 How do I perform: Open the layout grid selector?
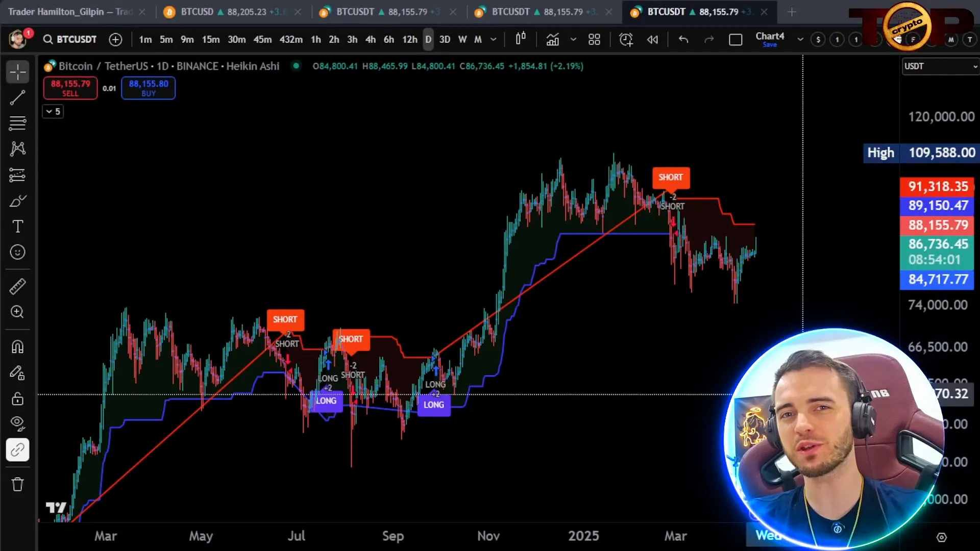tap(594, 39)
